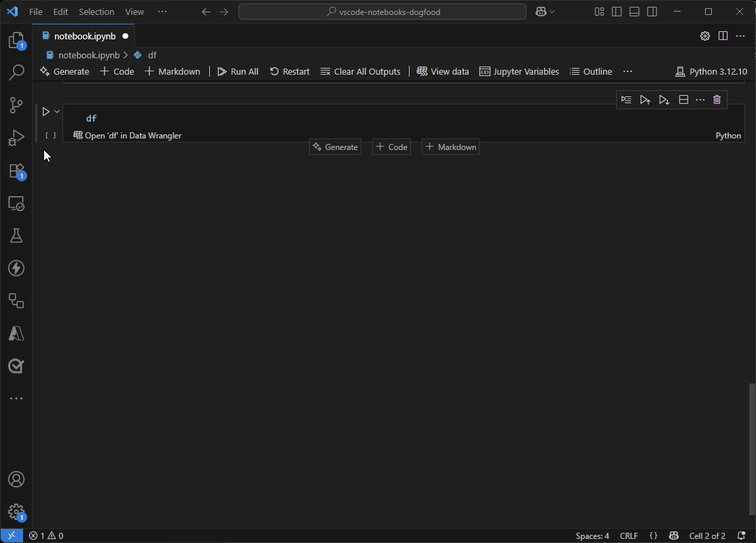Screen dimensions: 756x543
Task: Open the Testing flask icon
Action: click(x=16, y=236)
